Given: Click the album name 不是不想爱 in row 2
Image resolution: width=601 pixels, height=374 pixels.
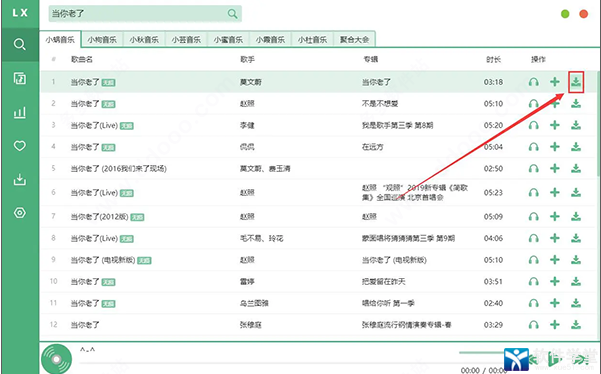Looking at the screenshot, I should pyautogui.click(x=380, y=103).
